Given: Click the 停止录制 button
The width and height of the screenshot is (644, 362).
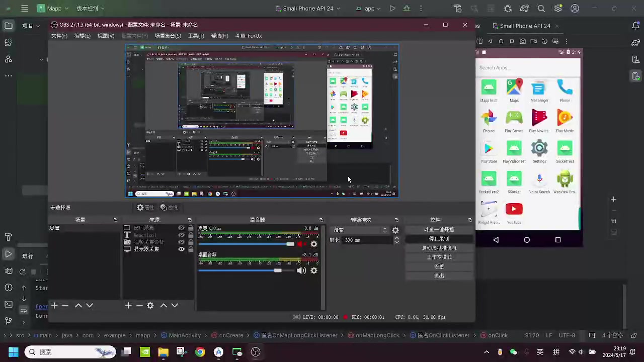Looking at the screenshot, I should [439, 239].
